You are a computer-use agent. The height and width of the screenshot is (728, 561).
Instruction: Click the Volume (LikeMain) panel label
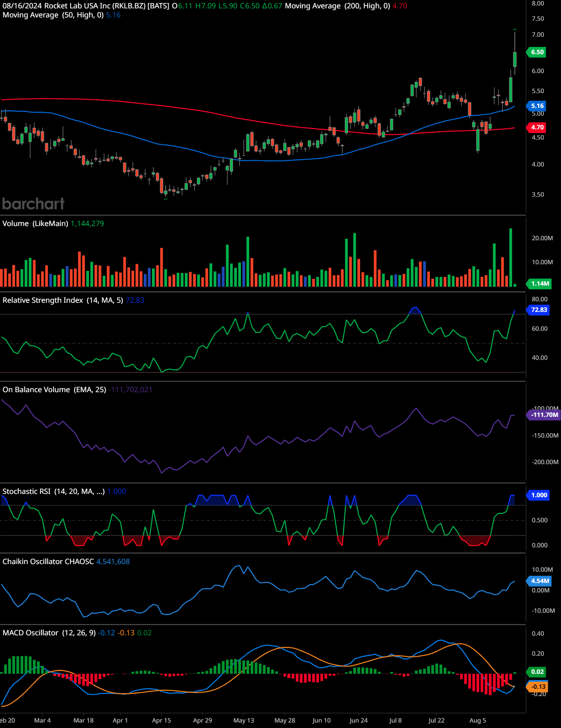(x=35, y=224)
